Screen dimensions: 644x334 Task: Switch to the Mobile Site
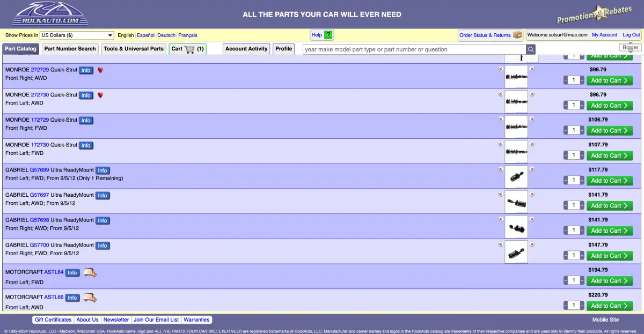pyautogui.click(x=605, y=320)
